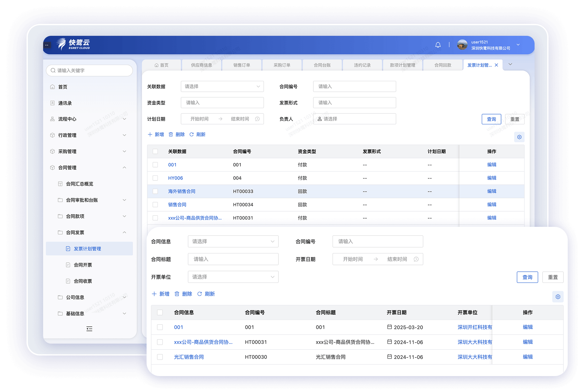581x392 pixels.
Task: Open the upper table settings gear
Action: coord(519,137)
